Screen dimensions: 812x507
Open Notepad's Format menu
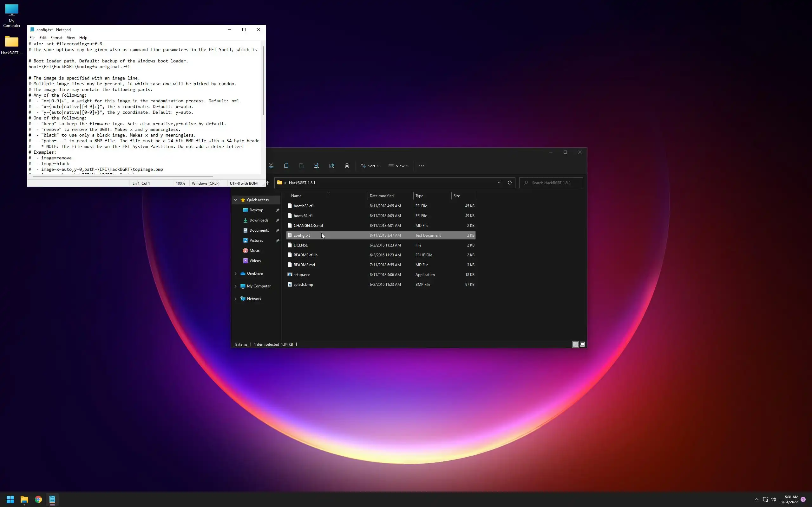[x=56, y=38]
